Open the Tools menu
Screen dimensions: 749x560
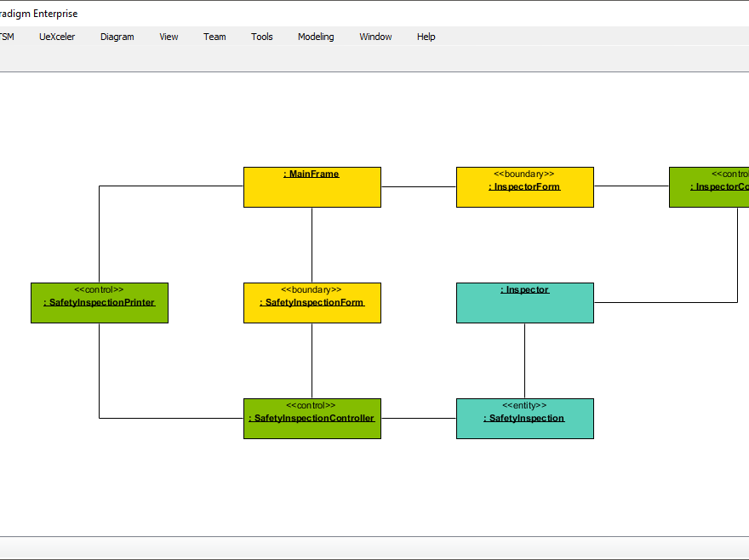pyautogui.click(x=261, y=37)
